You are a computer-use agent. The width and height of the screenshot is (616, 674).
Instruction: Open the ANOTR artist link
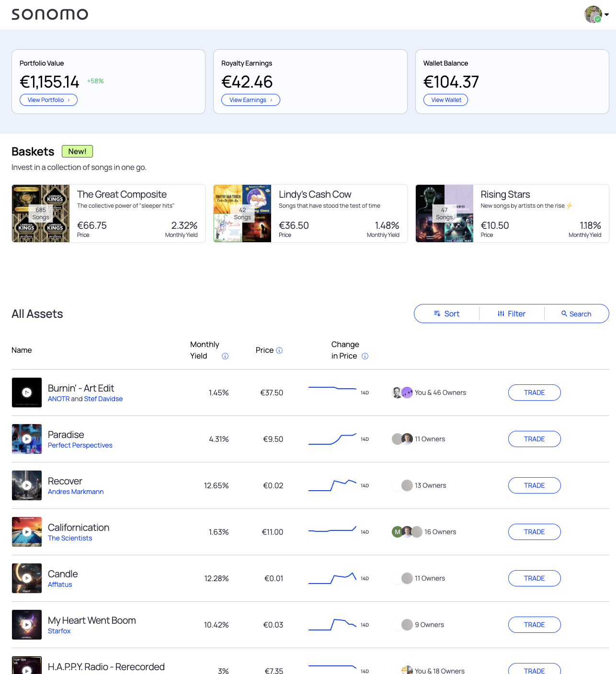click(x=58, y=399)
